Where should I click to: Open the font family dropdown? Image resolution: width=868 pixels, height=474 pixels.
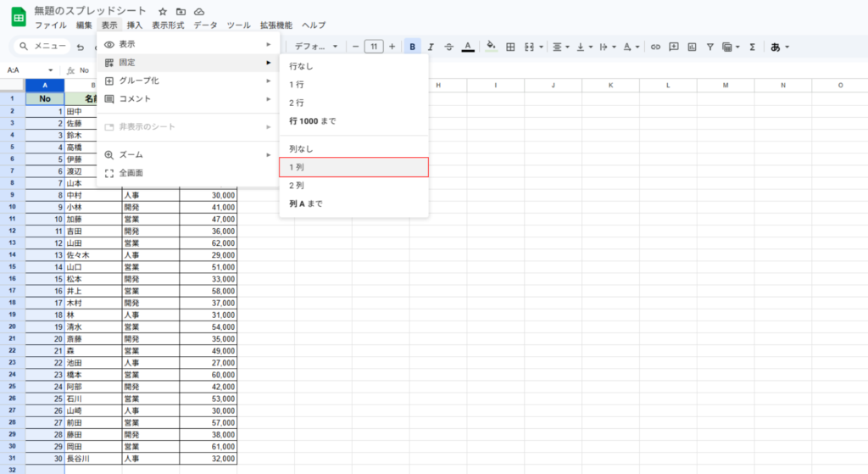[x=316, y=47]
